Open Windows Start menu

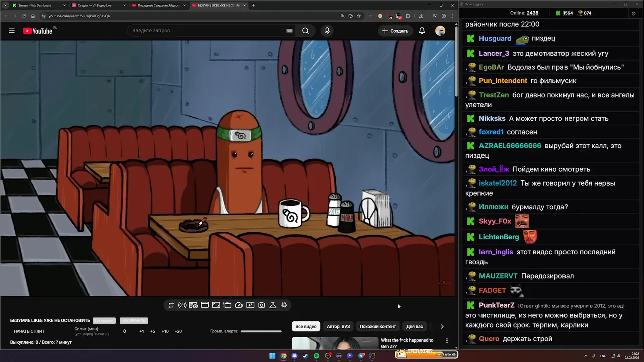point(272,356)
